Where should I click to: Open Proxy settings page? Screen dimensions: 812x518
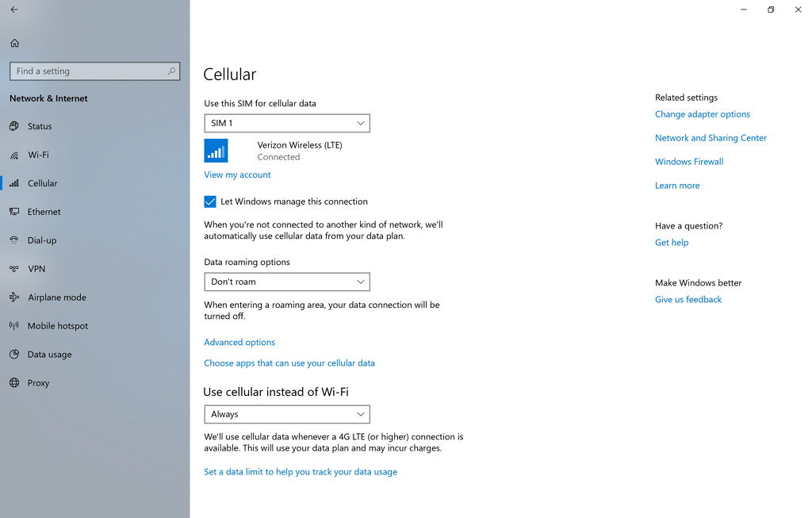(x=95, y=383)
